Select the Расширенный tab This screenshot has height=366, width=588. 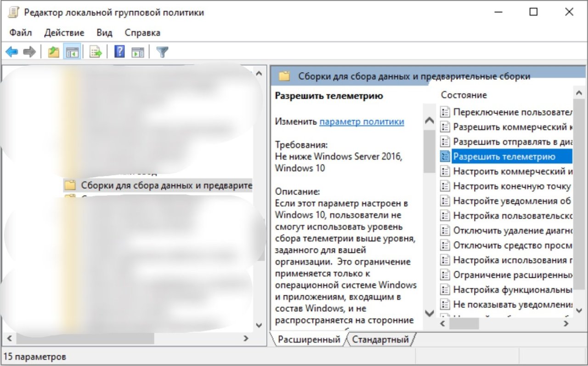(309, 340)
